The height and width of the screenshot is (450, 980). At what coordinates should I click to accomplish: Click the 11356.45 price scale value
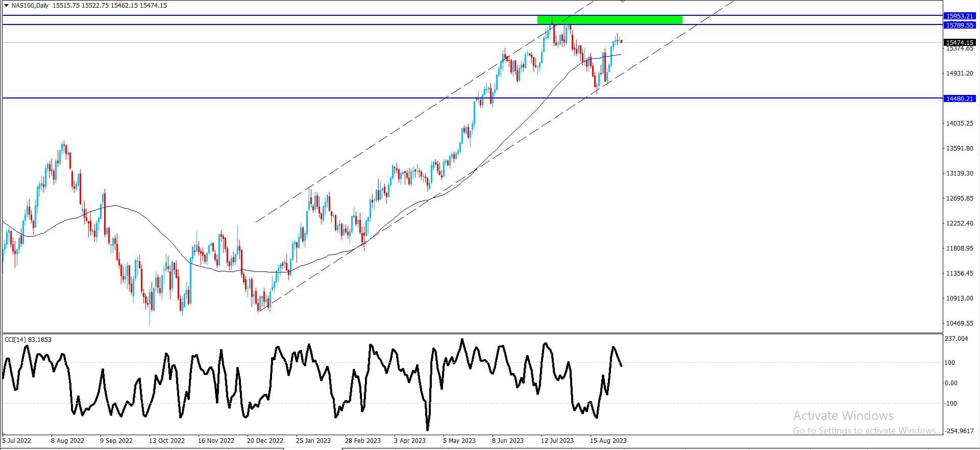point(960,273)
